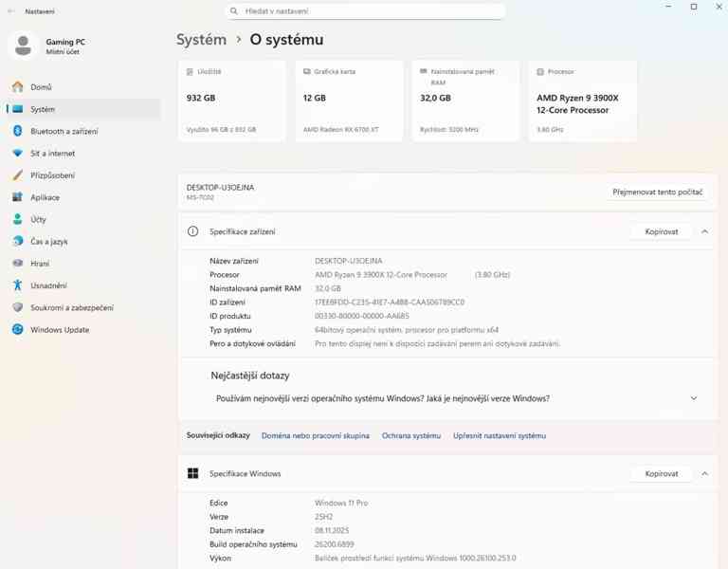Click the info icon beside Specifikace zařízení
The image size is (728, 569).
click(x=192, y=231)
